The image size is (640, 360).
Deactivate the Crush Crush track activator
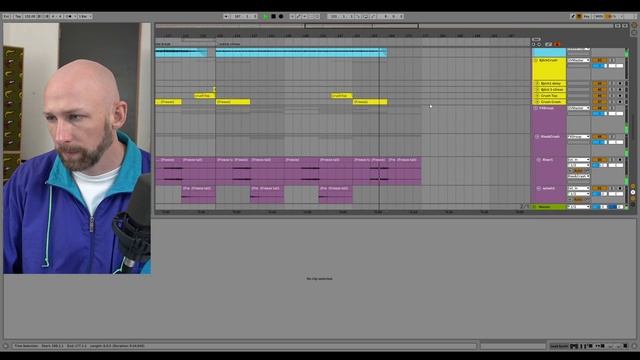[x=600, y=102]
